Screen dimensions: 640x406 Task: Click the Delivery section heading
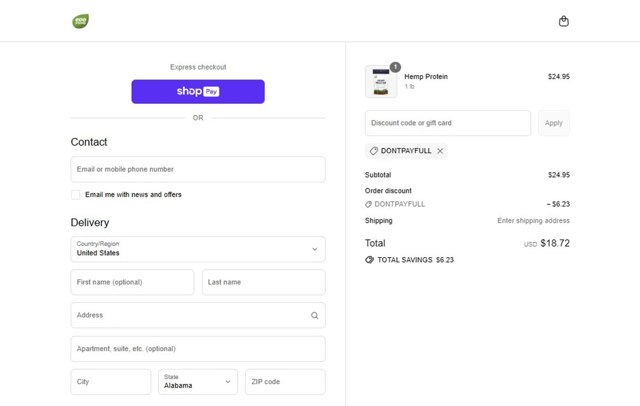(x=90, y=222)
